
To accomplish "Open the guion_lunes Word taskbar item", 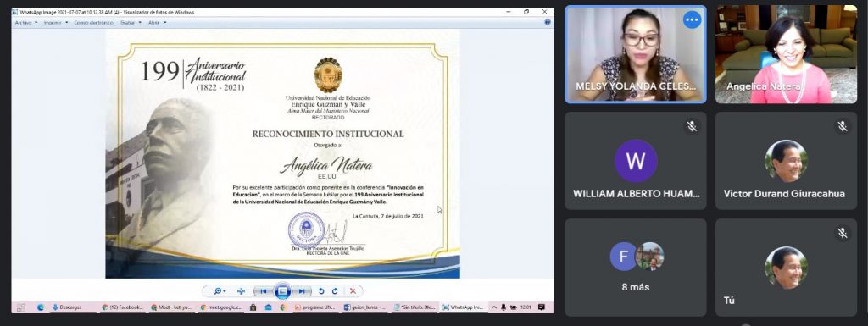I will 364,307.
